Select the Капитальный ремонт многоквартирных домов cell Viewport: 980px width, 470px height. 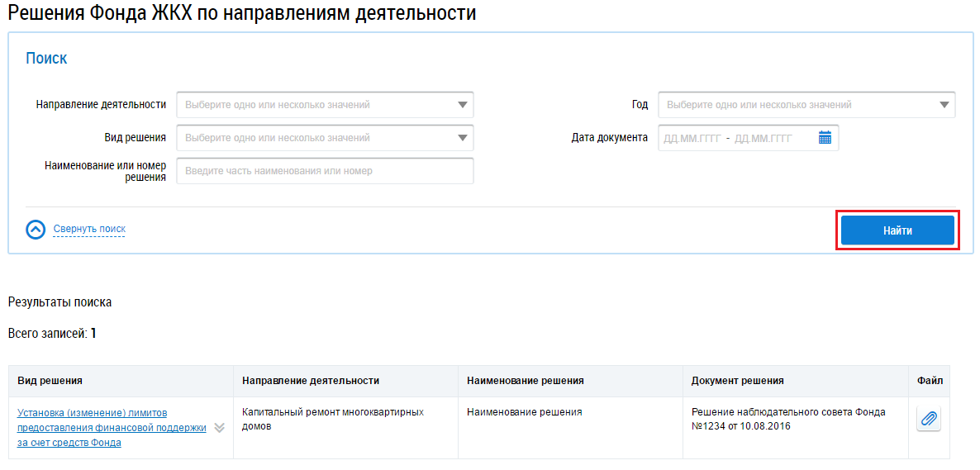pyautogui.click(x=333, y=419)
